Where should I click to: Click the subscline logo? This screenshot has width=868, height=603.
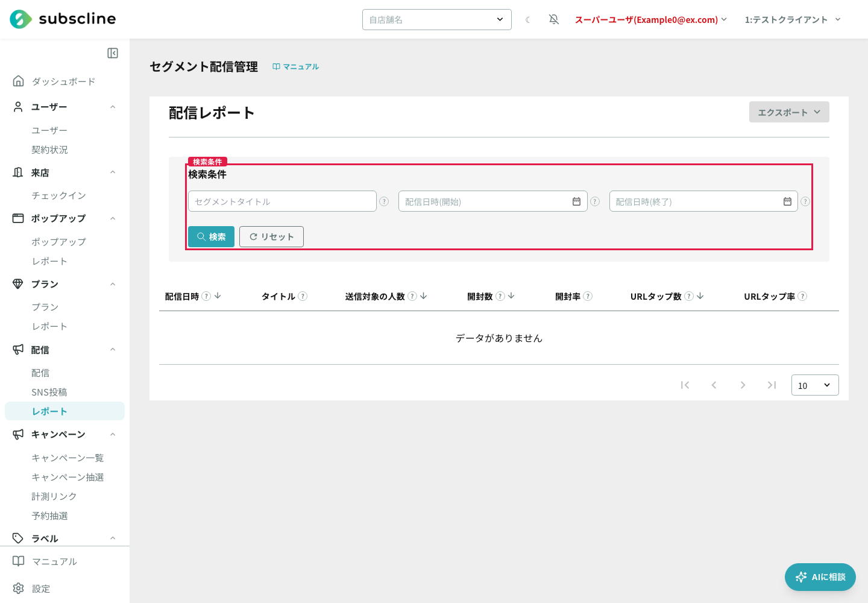(x=63, y=19)
